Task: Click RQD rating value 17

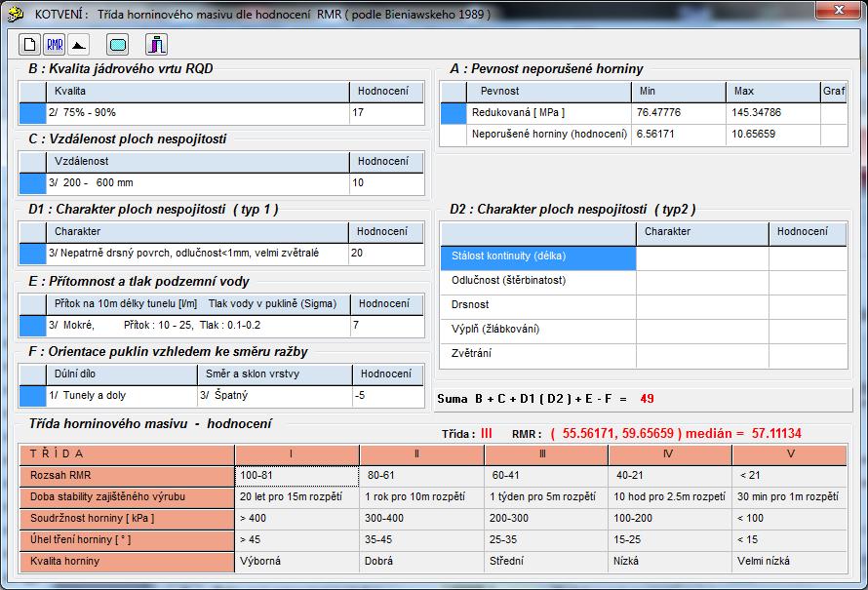Action: pyautogui.click(x=386, y=113)
